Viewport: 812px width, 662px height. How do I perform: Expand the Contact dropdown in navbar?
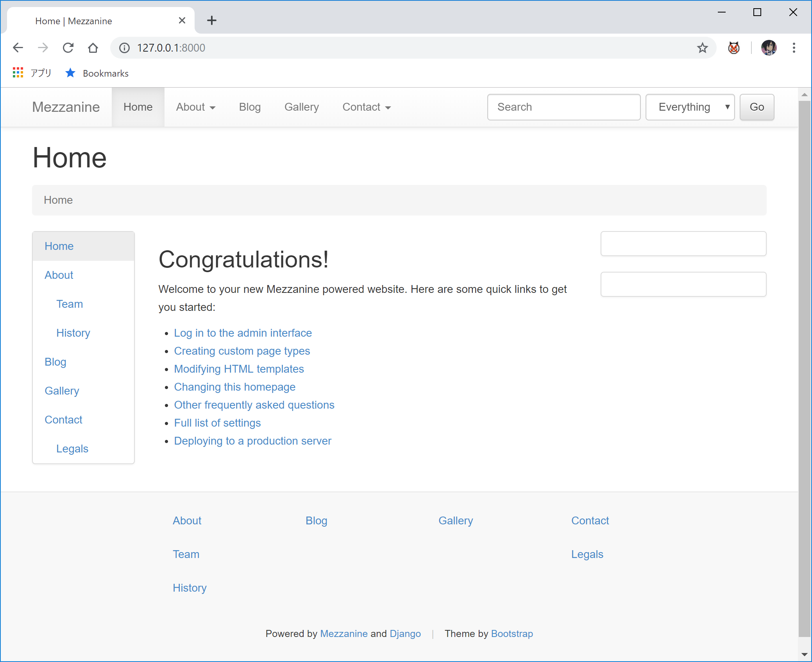coord(366,107)
